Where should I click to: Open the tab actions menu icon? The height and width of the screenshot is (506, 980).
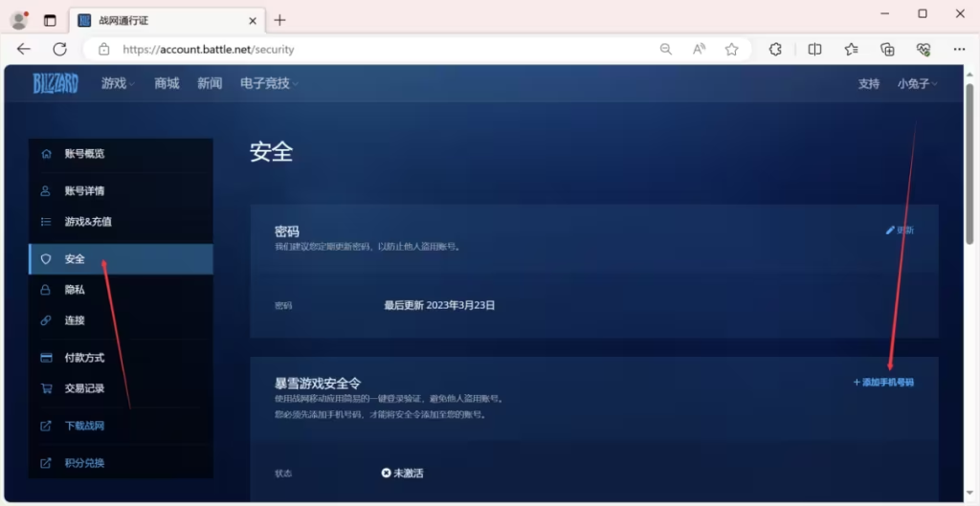pos(50,20)
